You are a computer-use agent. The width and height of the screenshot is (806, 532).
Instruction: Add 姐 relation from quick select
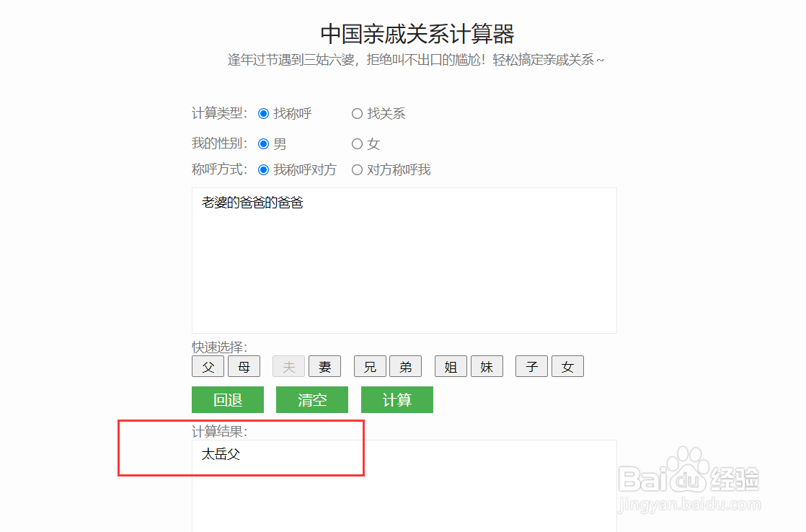(x=450, y=366)
